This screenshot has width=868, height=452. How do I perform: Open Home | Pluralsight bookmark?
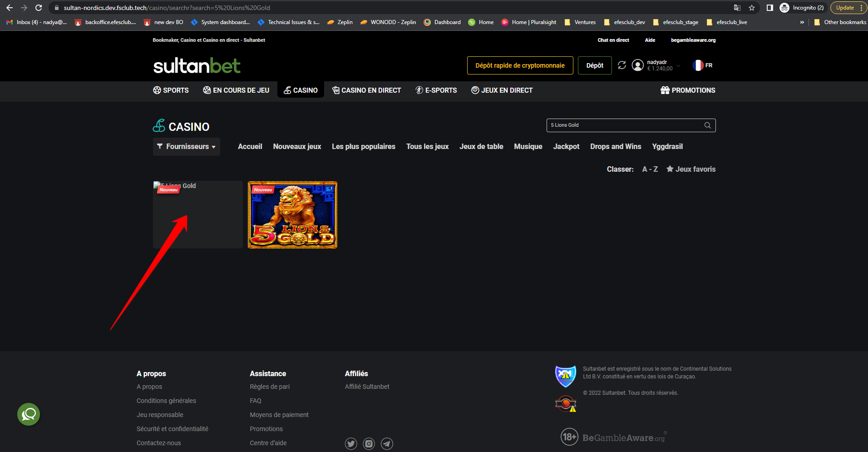pyautogui.click(x=529, y=22)
